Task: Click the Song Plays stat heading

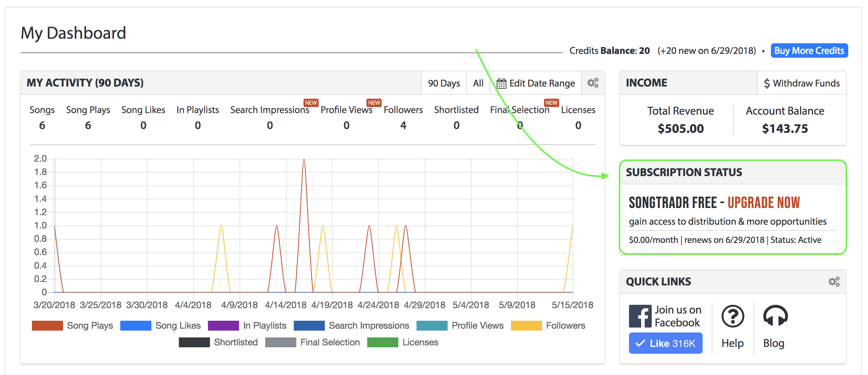Action: point(88,110)
